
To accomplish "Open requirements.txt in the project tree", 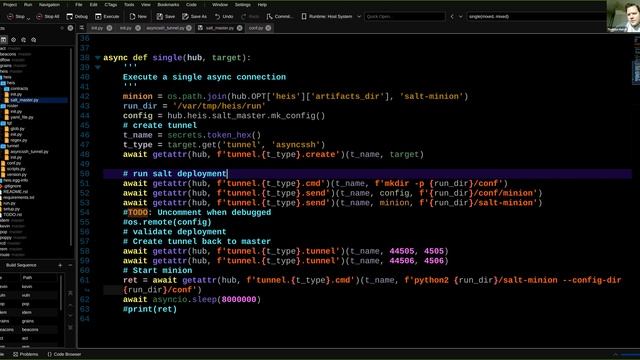I will coord(17,197).
